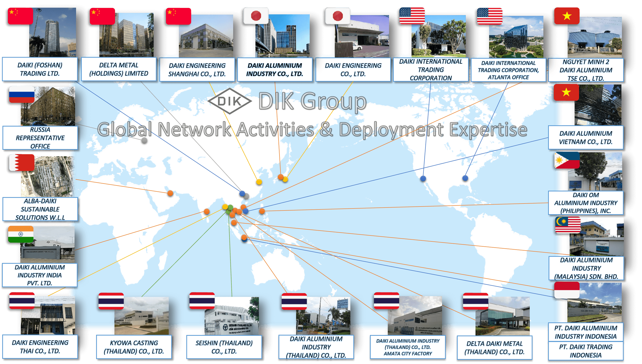This screenshot has height=364, width=642.
Task: Click the Indonesia flag icon
Action: pyautogui.click(x=567, y=290)
